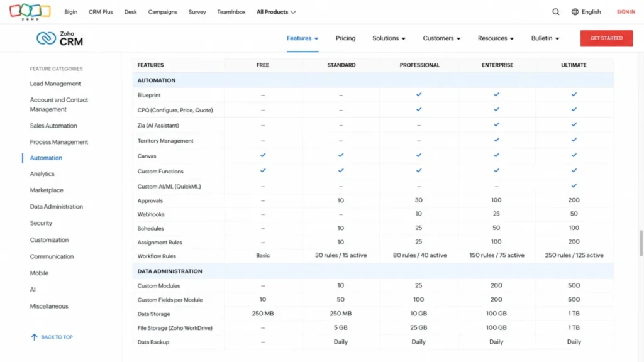Open the Features dropdown menu
The image size is (644, 362).
pyautogui.click(x=303, y=38)
